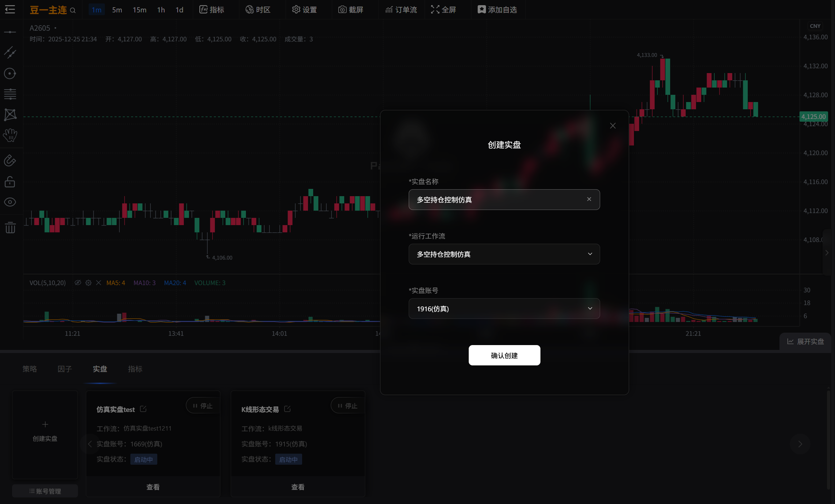This screenshot has width=835, height=504.
Task: Select the 15m timeframe
Action: pos(139,10)
